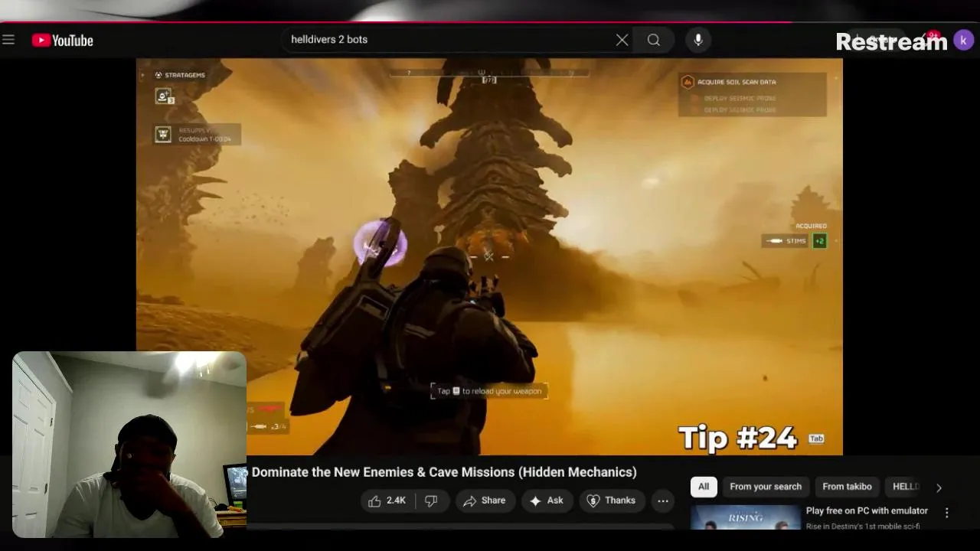The image size is (980, 551).
Task: Click the Thanks button
Action: click(x=611, y=500)
